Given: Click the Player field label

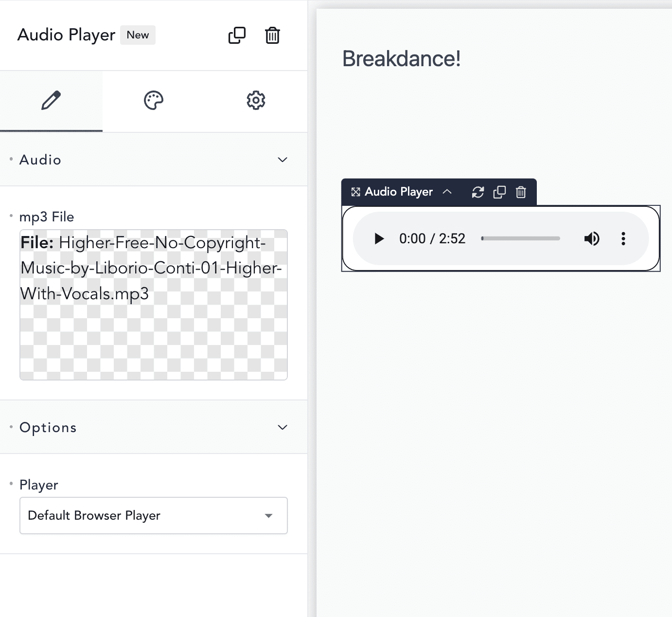Looking at the screenshot, I should pos(39,485).
